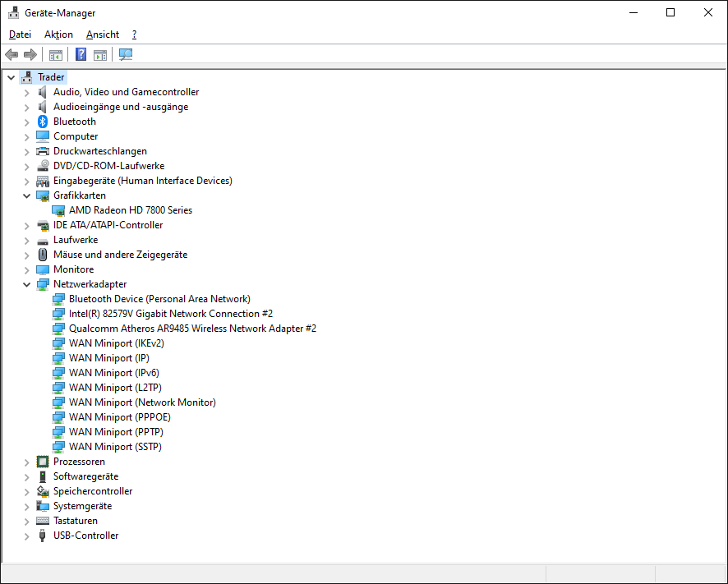
Task: Click the USB-Controller plug icon
Action: tap(43, 536)
